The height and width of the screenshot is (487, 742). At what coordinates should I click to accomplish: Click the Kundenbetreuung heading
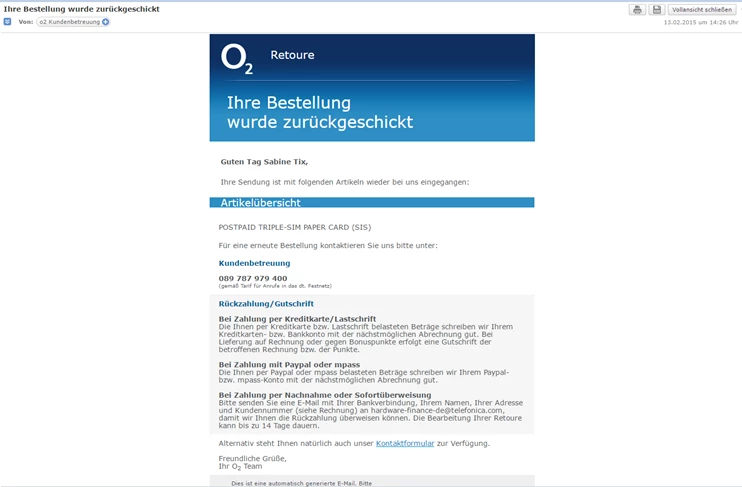tap(255, 263)
